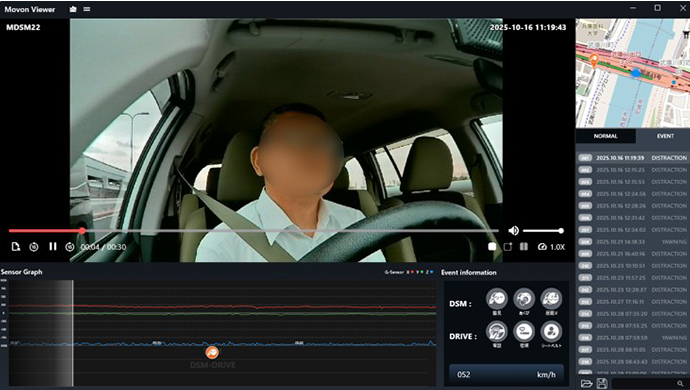The width and height of the screenshot is (690, 390).
Task: Select event 2025.10.16 12:24:56 DISTRACTION
Action: point(633,194)
